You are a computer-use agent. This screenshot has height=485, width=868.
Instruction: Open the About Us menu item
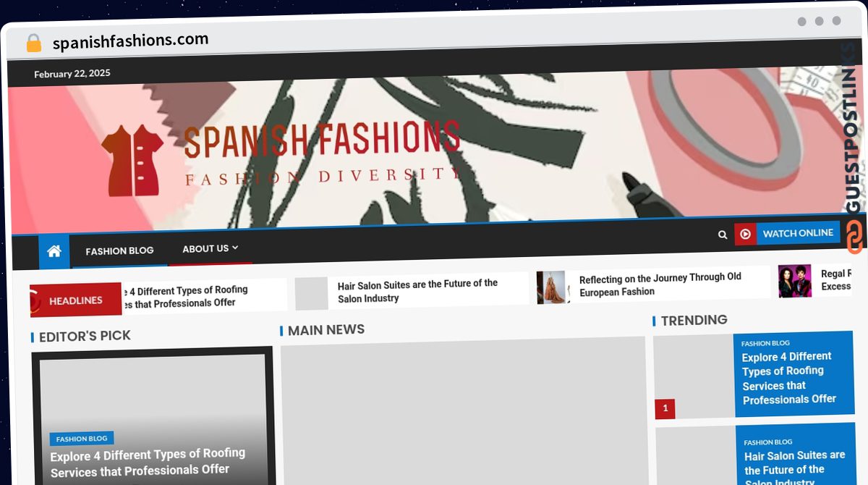click(x=205, y=248)
